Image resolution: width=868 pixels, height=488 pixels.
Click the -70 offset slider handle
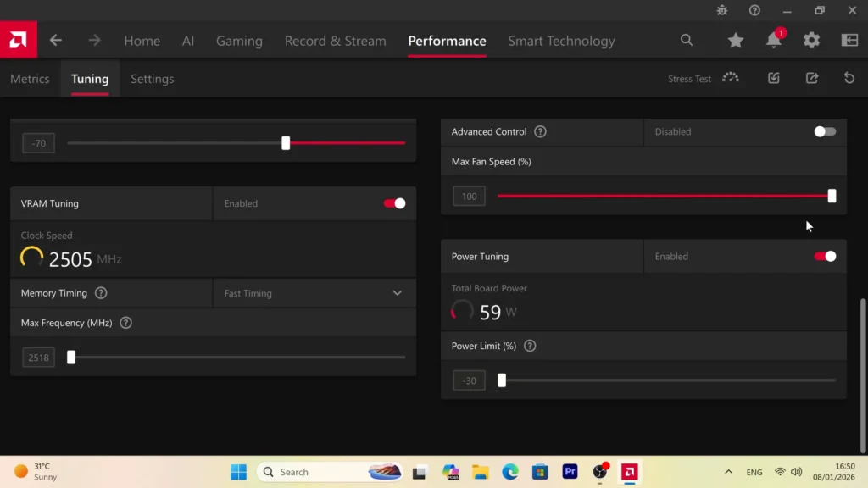point(286,142)
